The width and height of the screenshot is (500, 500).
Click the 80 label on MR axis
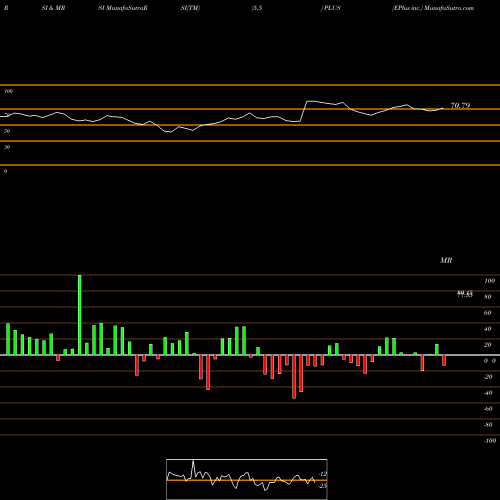(488, 297)
